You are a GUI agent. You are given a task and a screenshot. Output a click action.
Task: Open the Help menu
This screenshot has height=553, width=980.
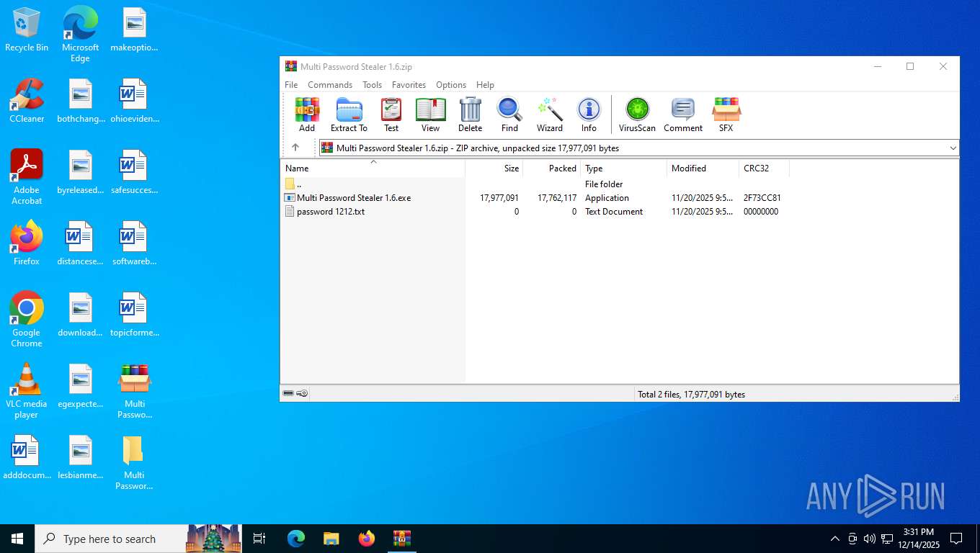point(485,85)
